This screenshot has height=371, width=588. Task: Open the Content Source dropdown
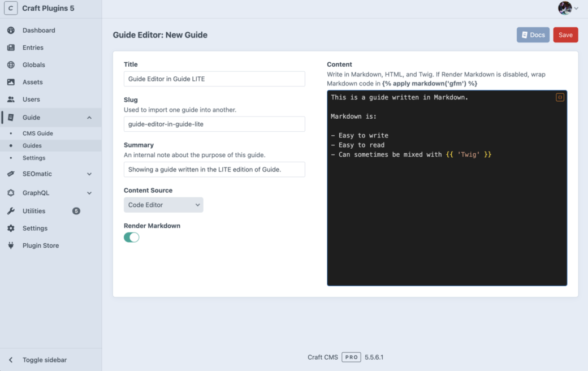coord(163,205)
